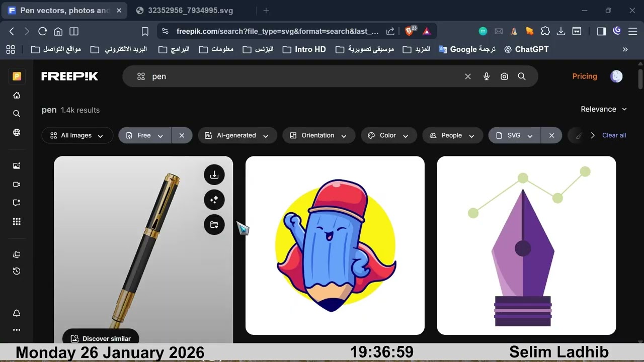Open the user profile avatar
644x362 pixels.
pos(616,76)
